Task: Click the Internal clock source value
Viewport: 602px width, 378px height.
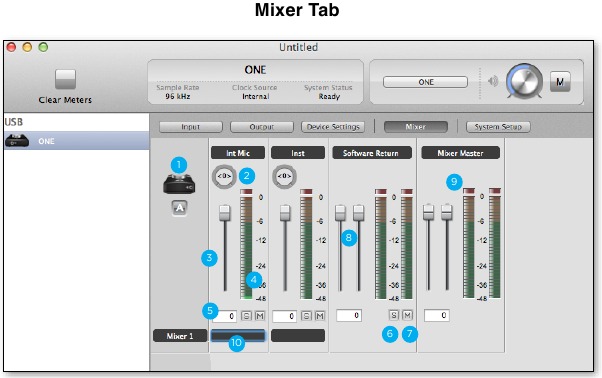Action: (255, 96)
